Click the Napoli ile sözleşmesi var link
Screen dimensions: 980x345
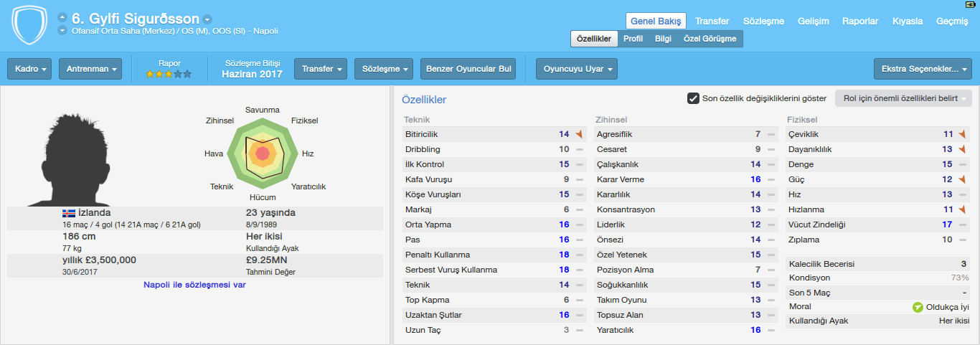point(194,285)
